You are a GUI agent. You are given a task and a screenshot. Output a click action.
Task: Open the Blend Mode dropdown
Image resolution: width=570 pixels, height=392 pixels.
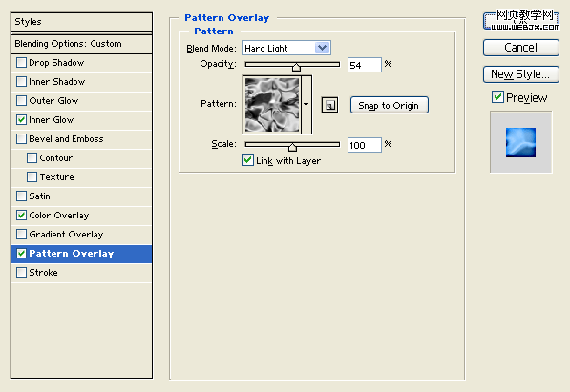286,48
